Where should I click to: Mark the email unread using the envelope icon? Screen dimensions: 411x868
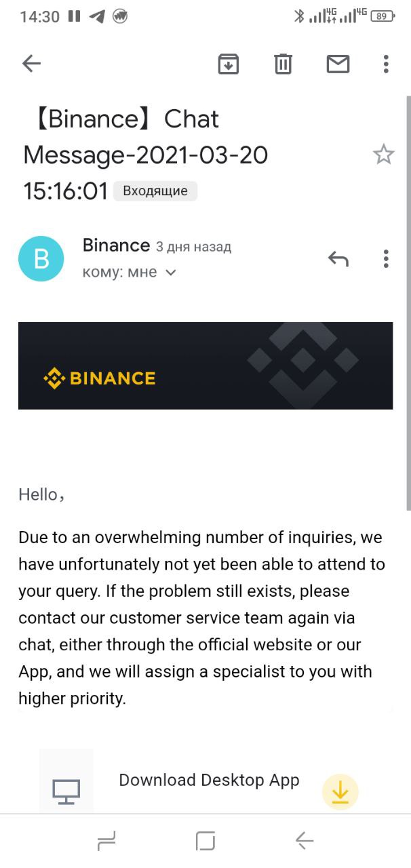(338, 64)
